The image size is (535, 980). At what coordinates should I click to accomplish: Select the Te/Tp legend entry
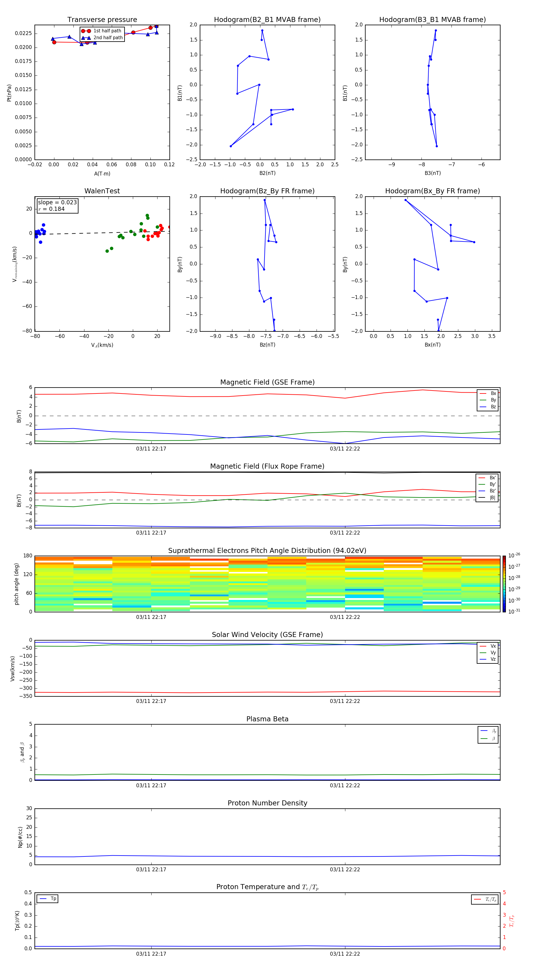pyautogui.click(x=485, y=900)
